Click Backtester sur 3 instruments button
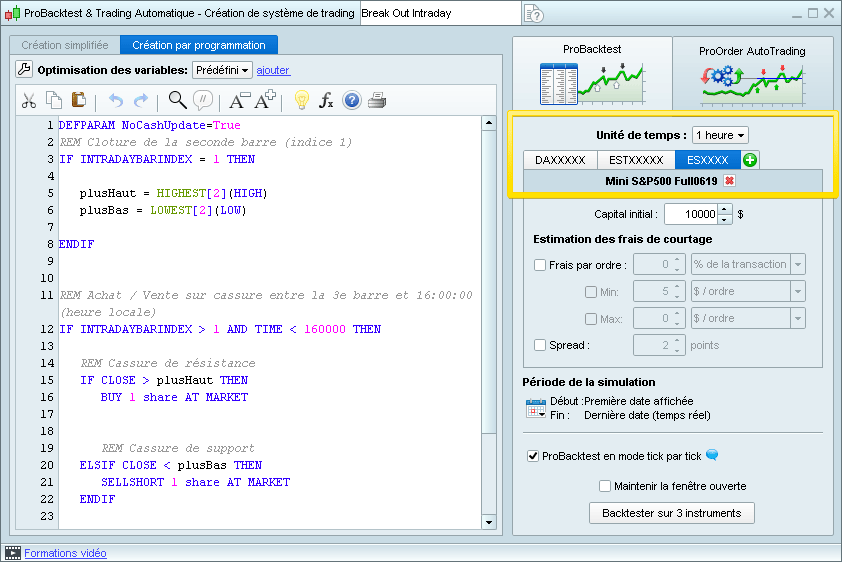Viewport: 842px width, 562px height. coord(671,513)
